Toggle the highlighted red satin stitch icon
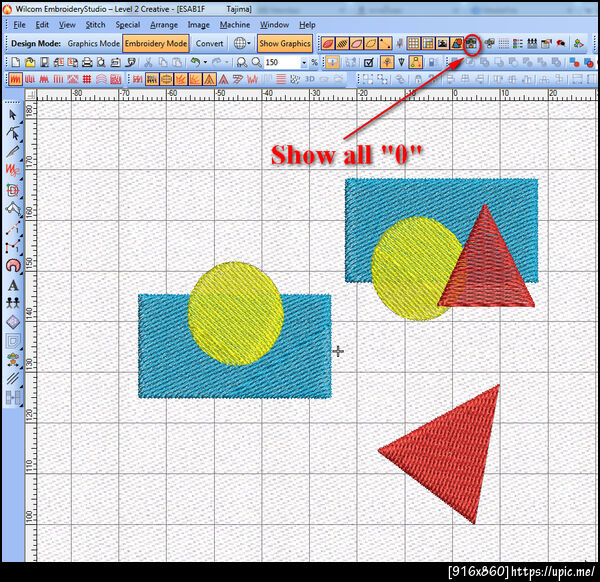This screenshot has height=582, width=600. click(15, 79)
